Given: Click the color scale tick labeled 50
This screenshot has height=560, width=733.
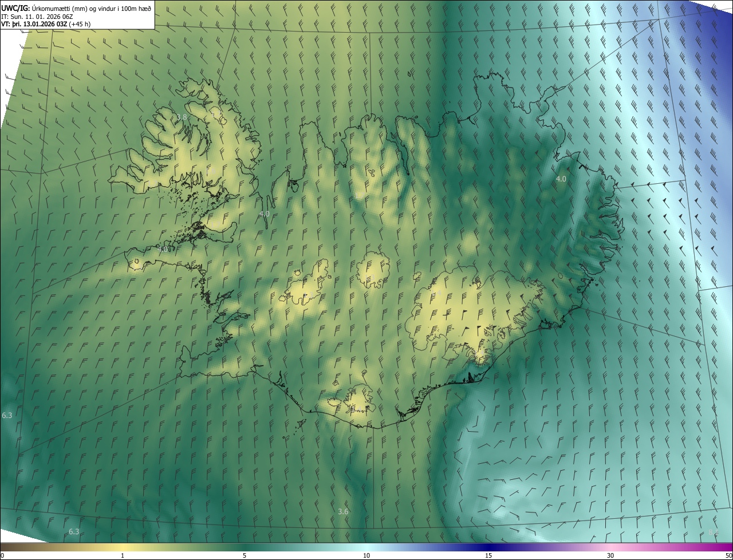Looking at the screenshot, I should point(728,555).
